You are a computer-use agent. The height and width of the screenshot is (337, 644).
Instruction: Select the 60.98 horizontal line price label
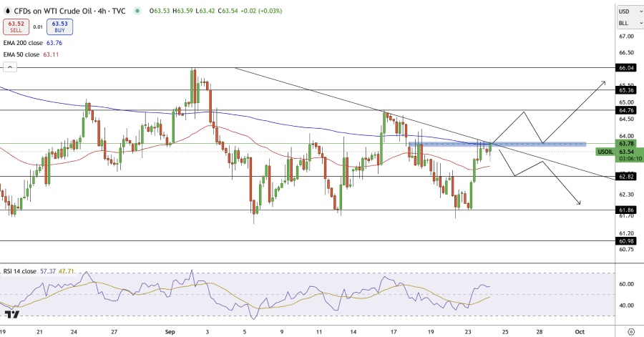626,241
